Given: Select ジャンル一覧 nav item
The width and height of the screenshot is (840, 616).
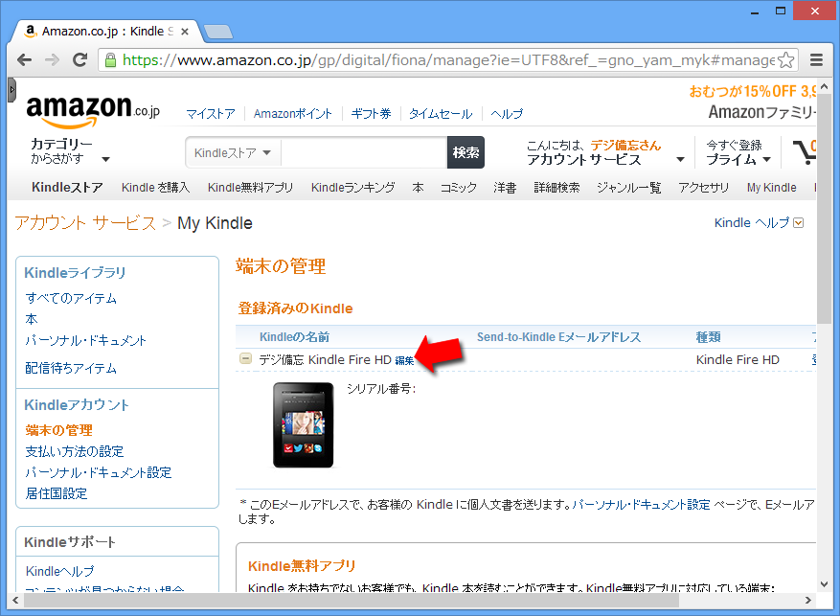Looking at the screenshot, I should click(629, 188).
